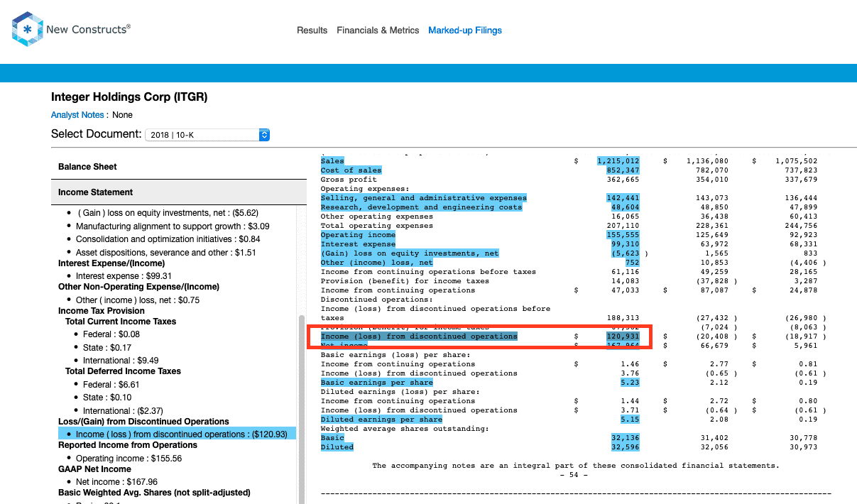Screen dimensions: 857x504
Task: Click the highlighted value 120,931
Action: (623, 336)
